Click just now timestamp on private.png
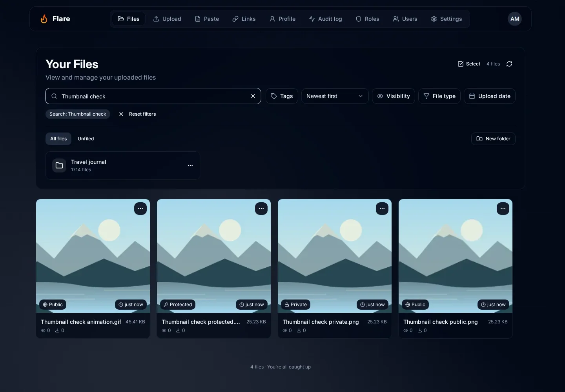565x392 pixels. click(x=372, y=305)
